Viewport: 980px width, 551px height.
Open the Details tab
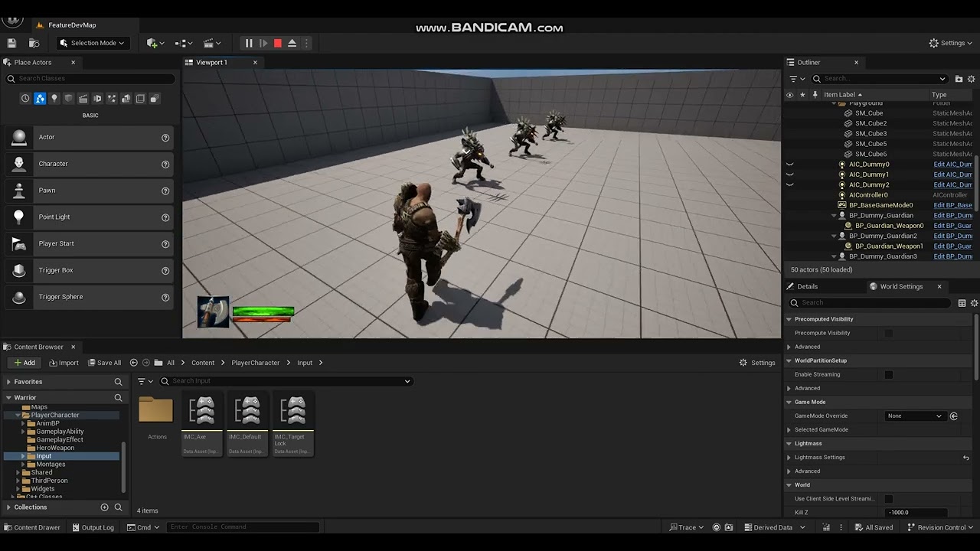point(807,286)
